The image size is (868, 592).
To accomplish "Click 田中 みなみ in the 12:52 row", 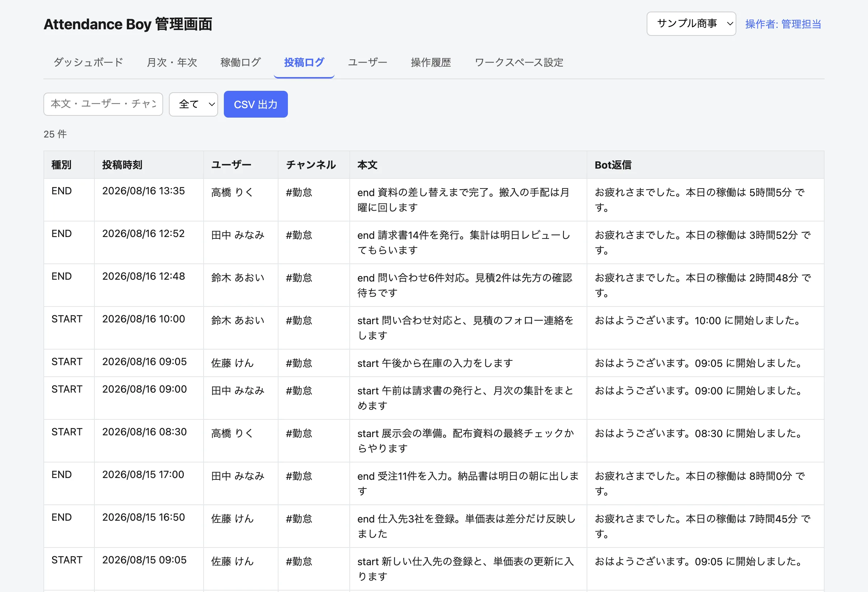I will (238, 235).
